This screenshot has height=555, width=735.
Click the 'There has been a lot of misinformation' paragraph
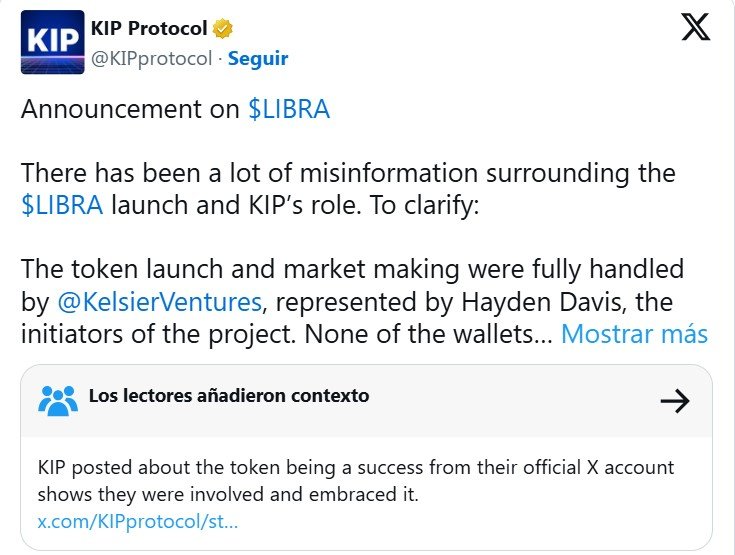(x=348, y=174)
